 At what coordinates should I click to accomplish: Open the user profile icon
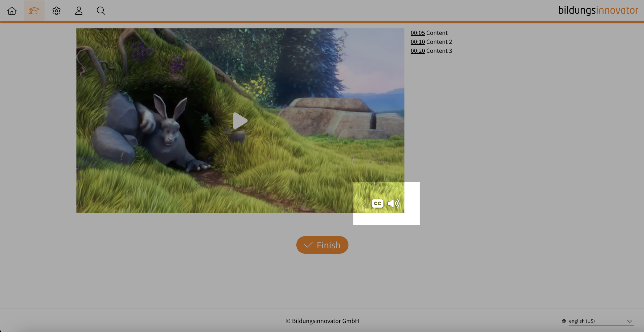click(x=79, y=11)
